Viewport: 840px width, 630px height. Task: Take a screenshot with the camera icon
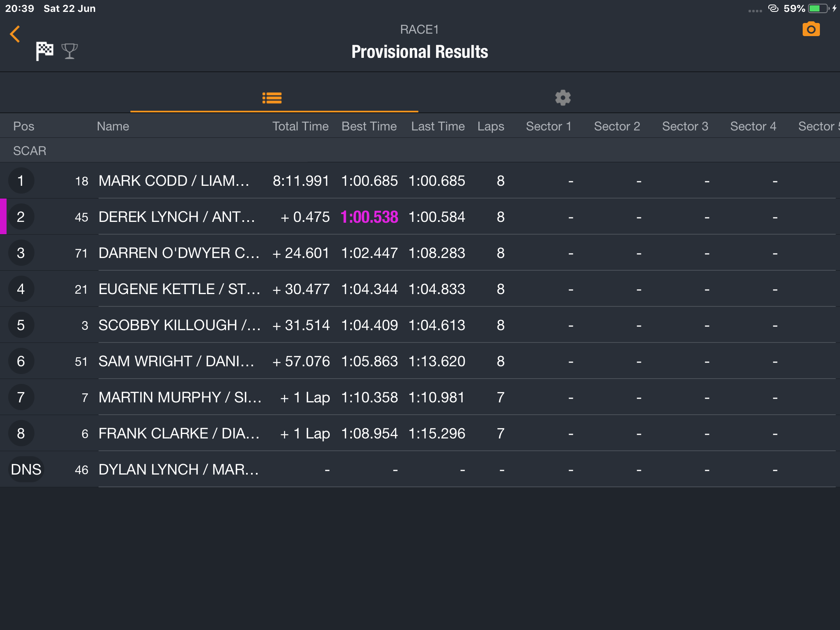[x=811, y=29]
